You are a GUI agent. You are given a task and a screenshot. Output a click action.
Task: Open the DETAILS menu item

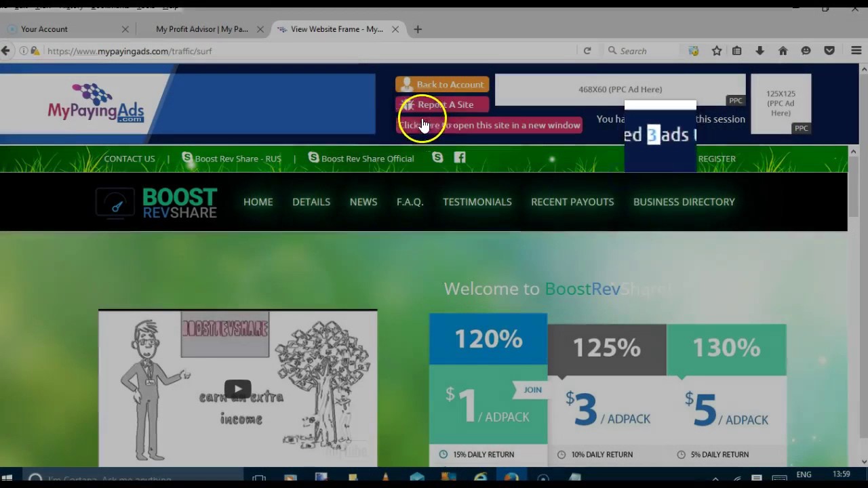(x=311, y=202)
